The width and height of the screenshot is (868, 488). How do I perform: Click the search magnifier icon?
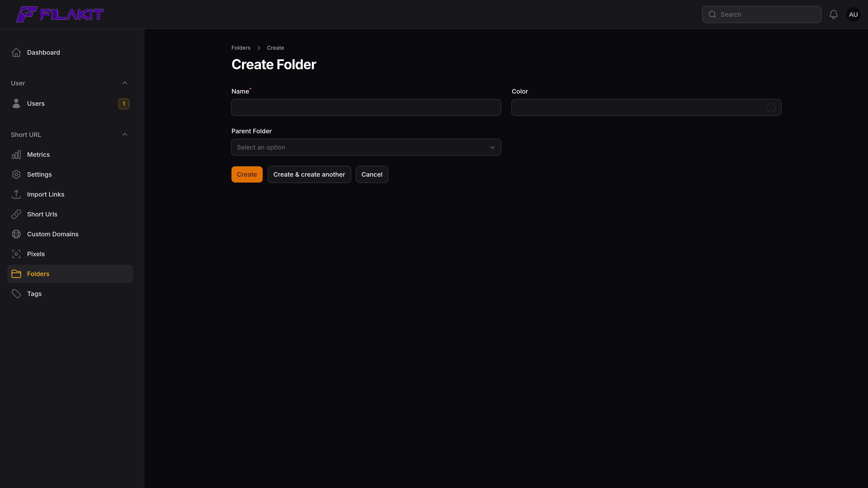click(712, 14)
